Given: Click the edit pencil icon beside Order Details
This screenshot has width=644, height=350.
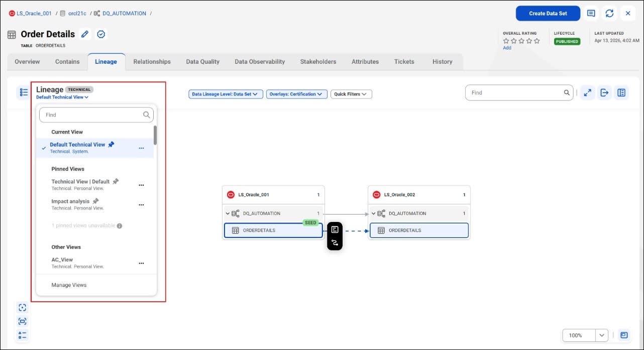Looking at the screenshot, I should pos(85,34).
